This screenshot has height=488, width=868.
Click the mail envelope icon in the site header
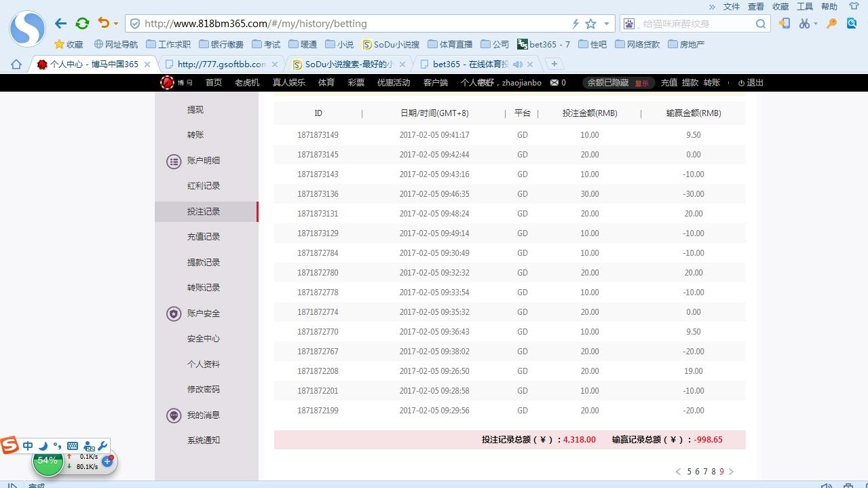(554, 83)
